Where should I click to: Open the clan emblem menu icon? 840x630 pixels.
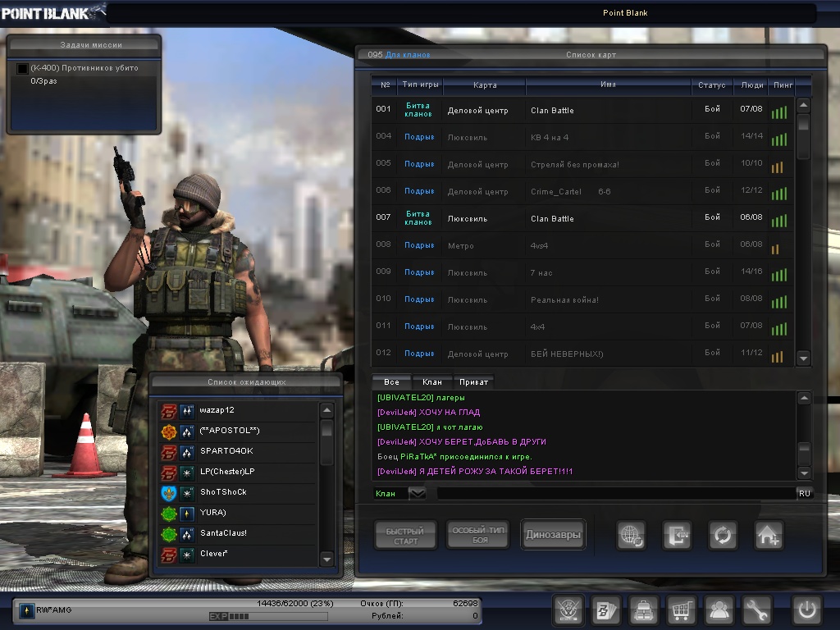pyautogui.click(x=568, y=610)
